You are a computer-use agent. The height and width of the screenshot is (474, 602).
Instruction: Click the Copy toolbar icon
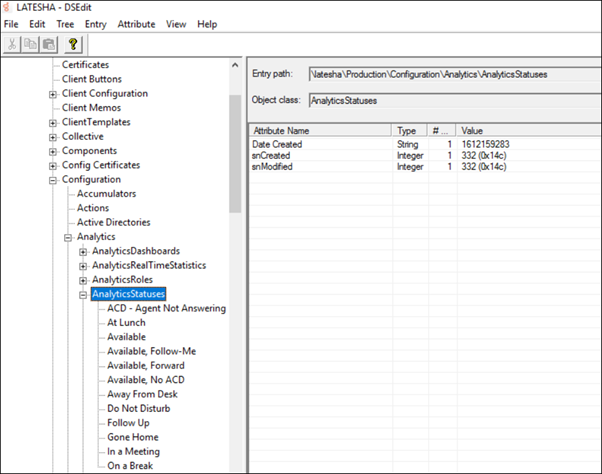(x=31, y=44)
